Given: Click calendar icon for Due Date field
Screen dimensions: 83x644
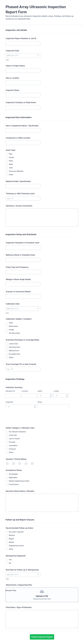Looking at the screenshot, I should coord(38,575).
